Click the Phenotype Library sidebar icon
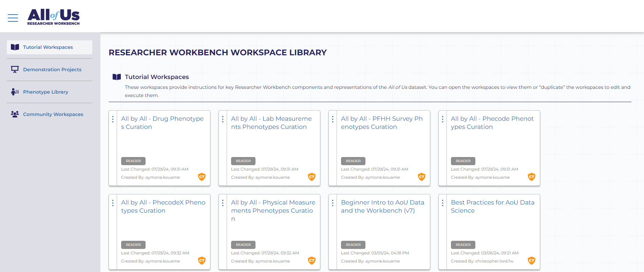Screen dimensions: 644x272 15,92
